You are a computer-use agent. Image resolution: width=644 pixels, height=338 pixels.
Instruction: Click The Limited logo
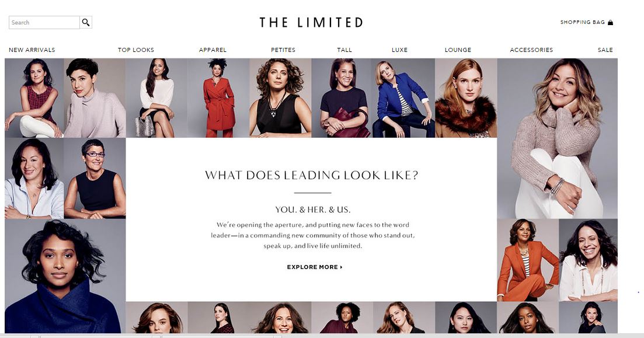click(x=311, y=22)
